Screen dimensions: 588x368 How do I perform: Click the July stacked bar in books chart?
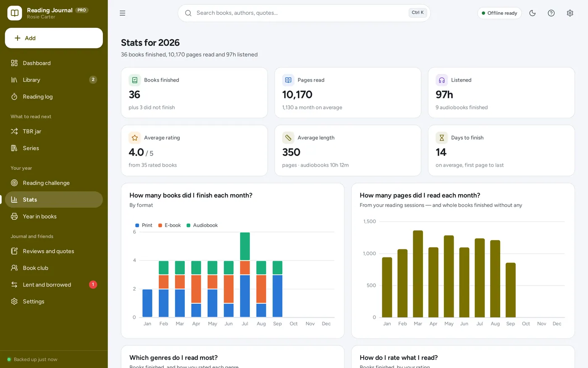[x=245, y=275]
